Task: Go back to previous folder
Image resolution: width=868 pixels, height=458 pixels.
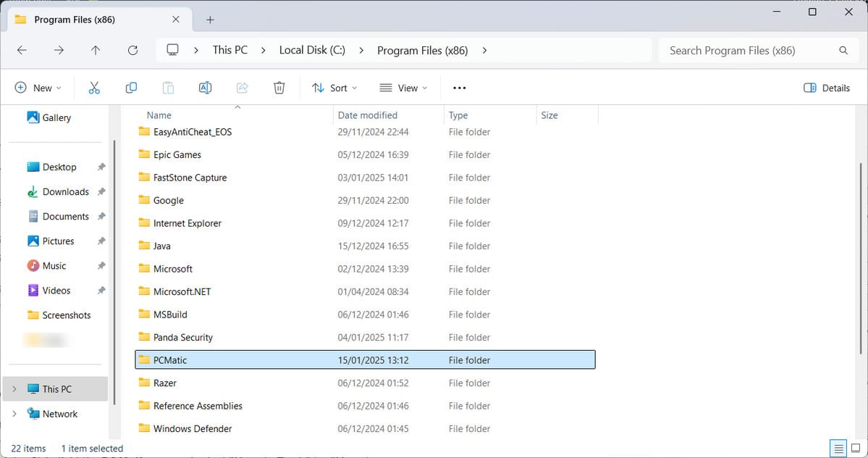Action: 22,51
